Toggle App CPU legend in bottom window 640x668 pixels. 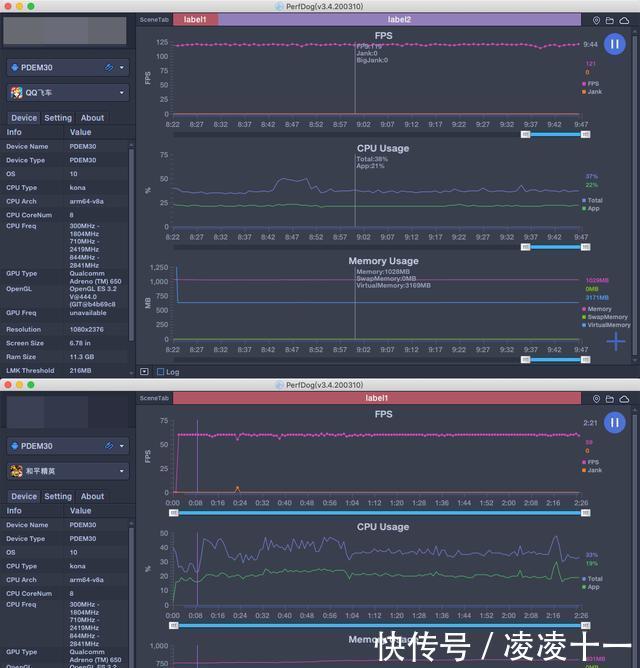[x=591, y=587]
